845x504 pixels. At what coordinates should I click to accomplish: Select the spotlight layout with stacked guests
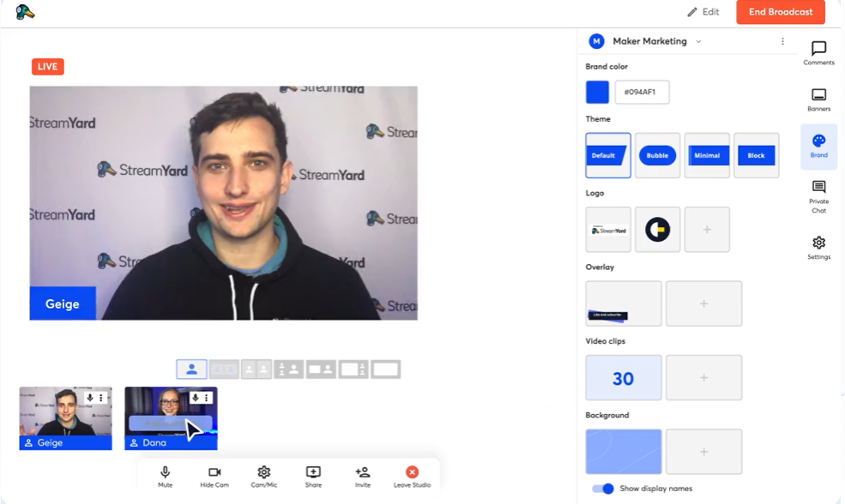point(288,369)
